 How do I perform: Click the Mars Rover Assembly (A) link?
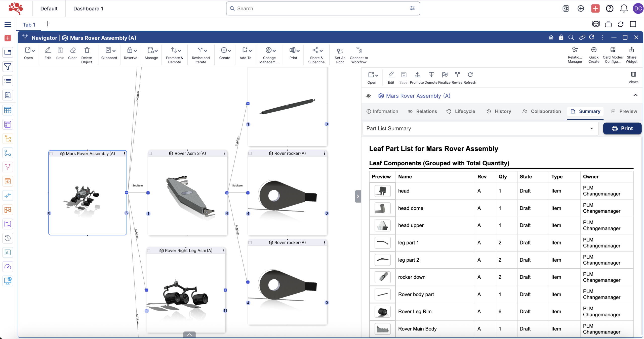pyautogui.click(x=418, y=96)
